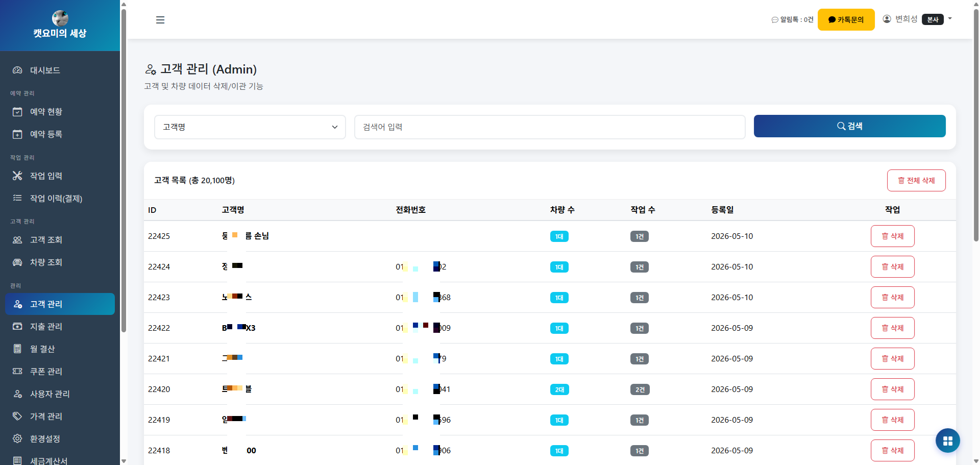980x465 pixels.
Task: Open 대시보드 in the sidebar
Action: tap(60, 70)
